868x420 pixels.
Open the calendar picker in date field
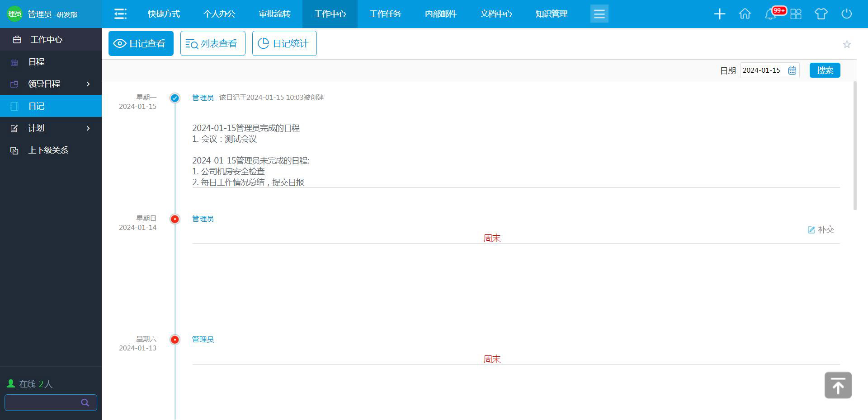click(792, 70)
